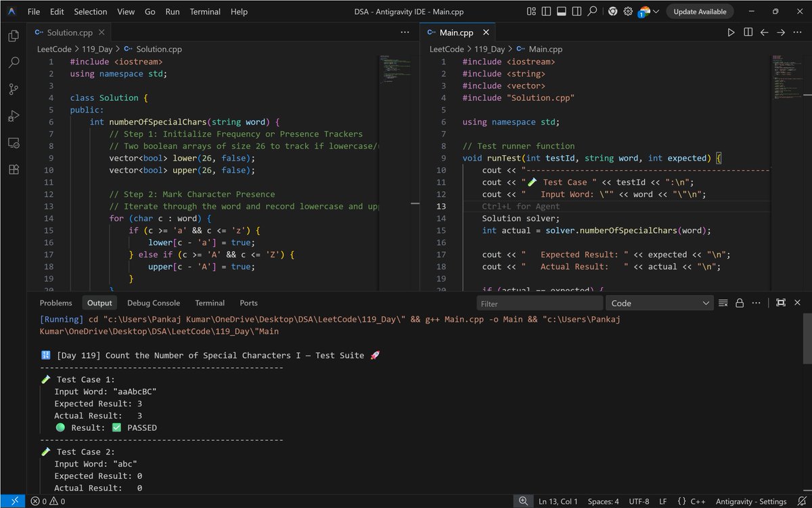Switch to the Ports panel tab
812x508 pixels.
click(x=248, y=303)
